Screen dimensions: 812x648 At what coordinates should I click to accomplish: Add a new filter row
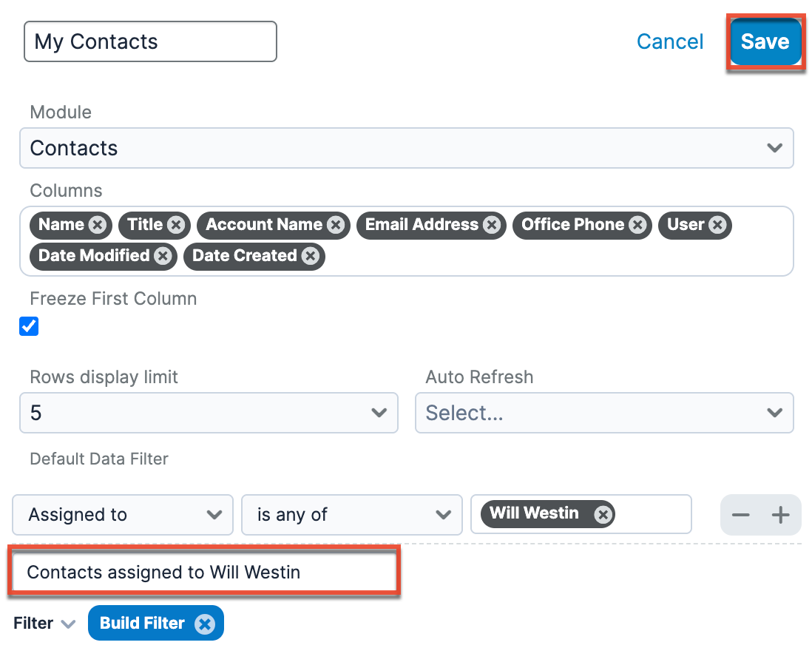[x=781, y=515]
